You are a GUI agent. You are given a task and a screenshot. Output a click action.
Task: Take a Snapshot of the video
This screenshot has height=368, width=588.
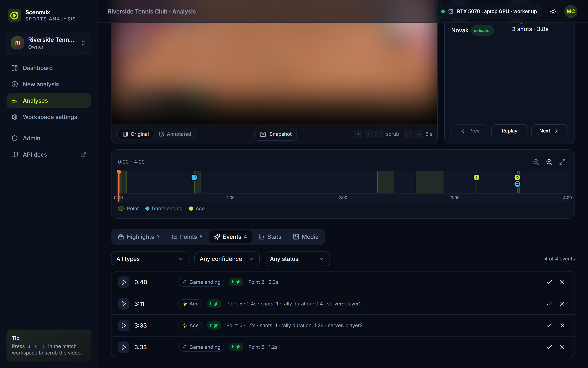276,134
